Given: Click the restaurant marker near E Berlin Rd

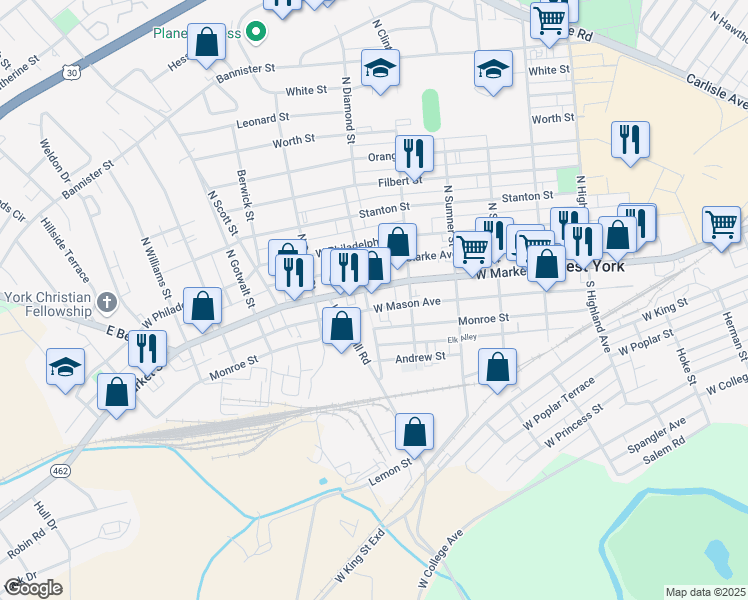Looking at the screenshot, I should 147,350.
